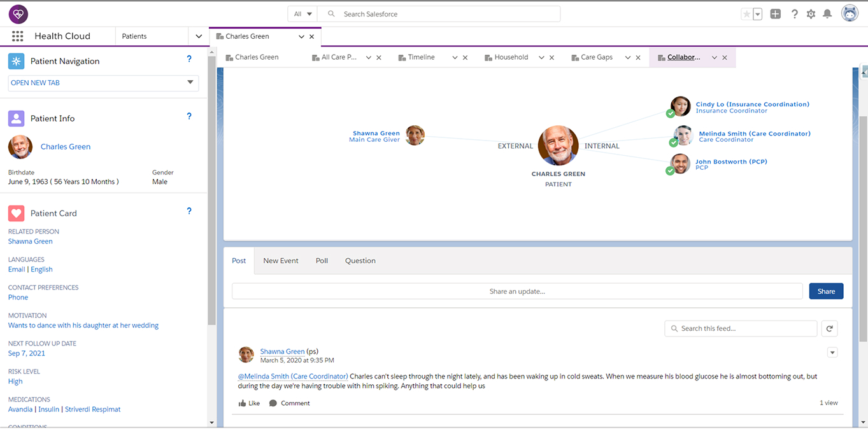This screenshot has height=430, width=868.
Task: Open help for Patient Info
Action: click(x=189, y=116)
